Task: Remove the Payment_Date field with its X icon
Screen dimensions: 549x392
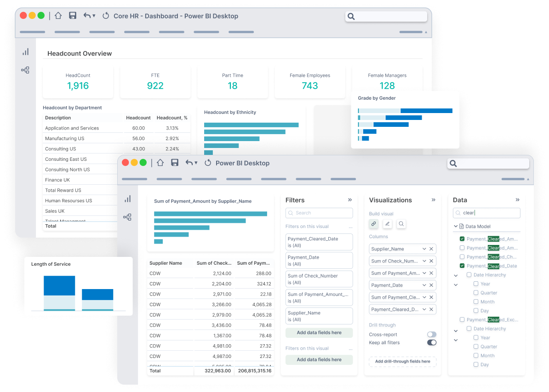Action: click(x=431, y=285)
